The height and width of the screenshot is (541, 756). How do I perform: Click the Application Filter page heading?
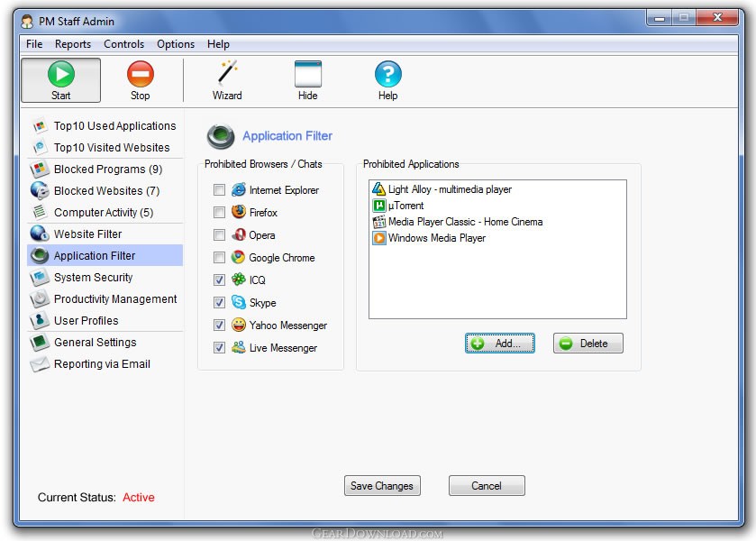pyautogui.click(x=287, y=136)
